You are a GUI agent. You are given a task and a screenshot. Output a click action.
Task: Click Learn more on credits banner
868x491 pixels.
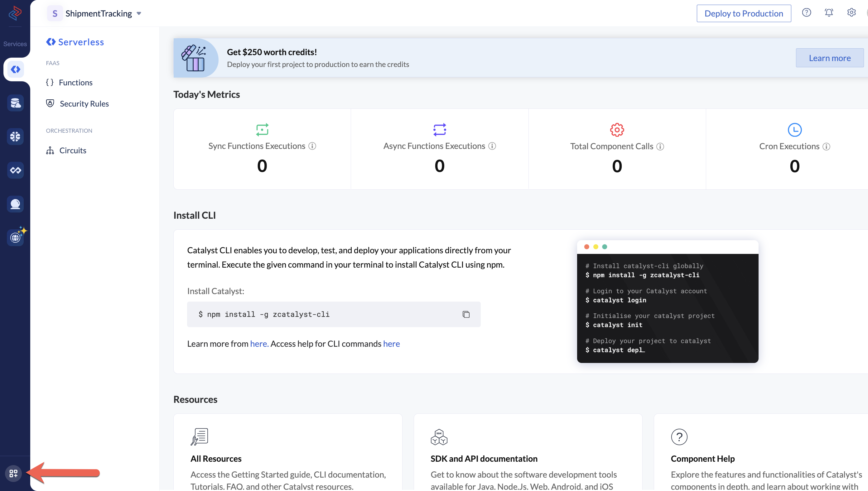click(829, 58)
